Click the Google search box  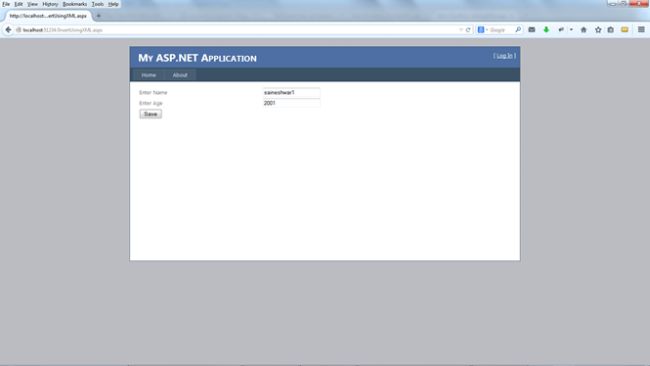(x=501, y=30)
